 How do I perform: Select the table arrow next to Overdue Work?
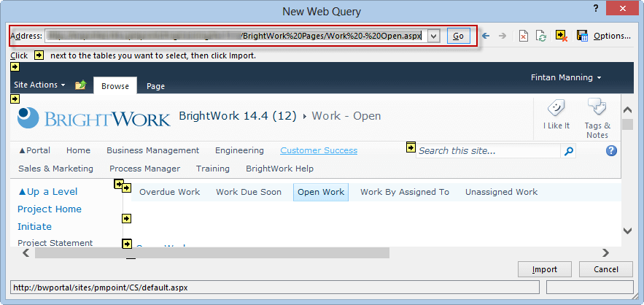[x=126, y=188]
